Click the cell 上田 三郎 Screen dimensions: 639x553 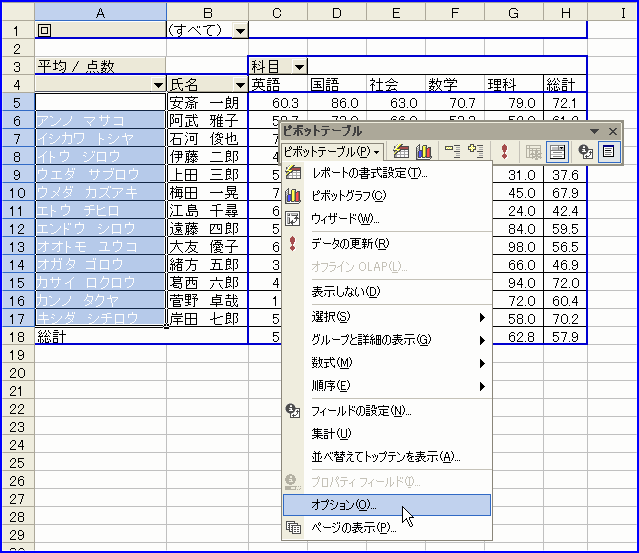207,174
